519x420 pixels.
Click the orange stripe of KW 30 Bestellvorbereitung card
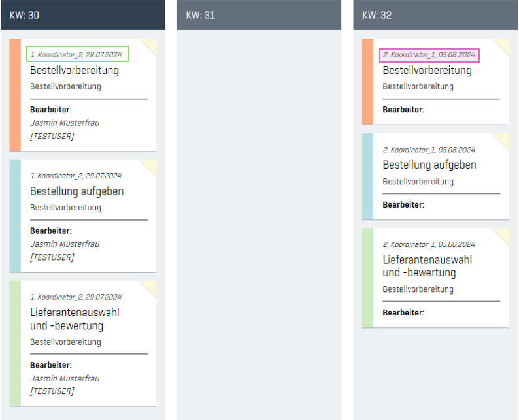pos(15,95)
